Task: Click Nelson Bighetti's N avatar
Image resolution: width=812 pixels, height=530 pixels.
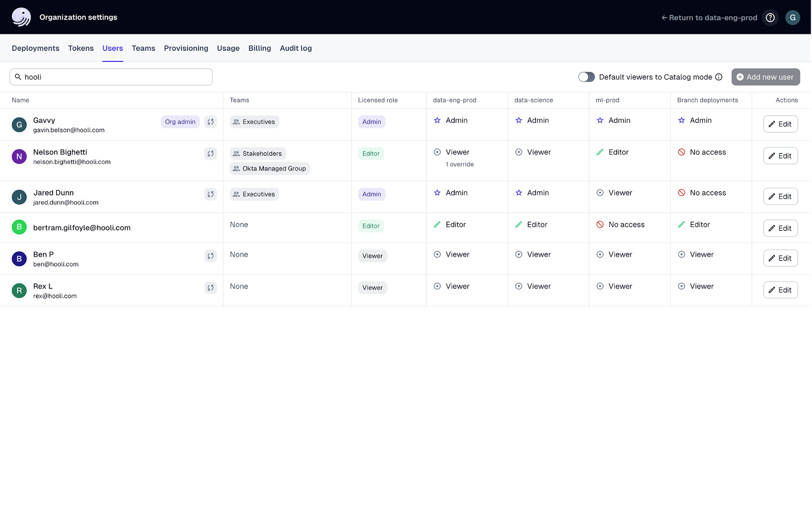Action: coord(19,157)
